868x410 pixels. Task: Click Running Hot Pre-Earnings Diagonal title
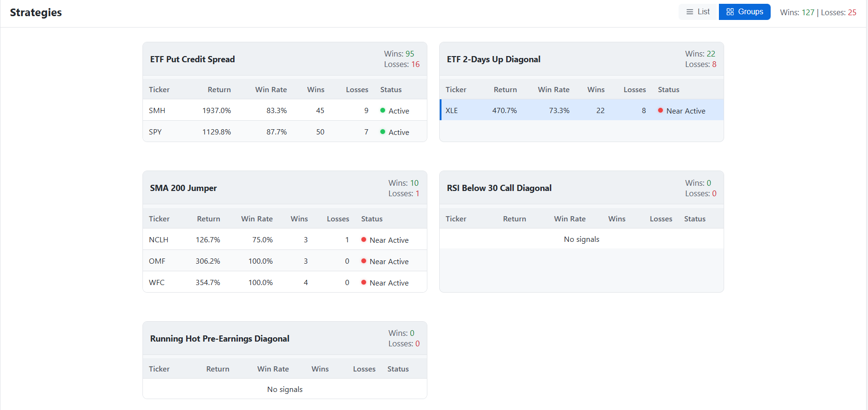click(x=220, y=338)
